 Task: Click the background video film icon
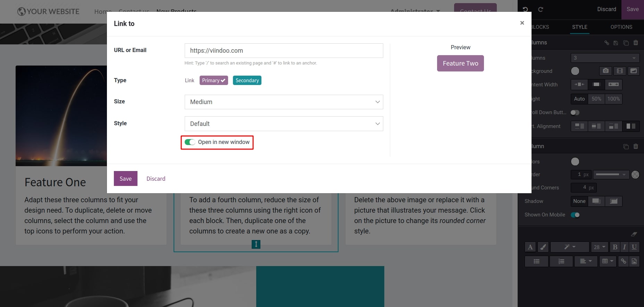[620, 71]
